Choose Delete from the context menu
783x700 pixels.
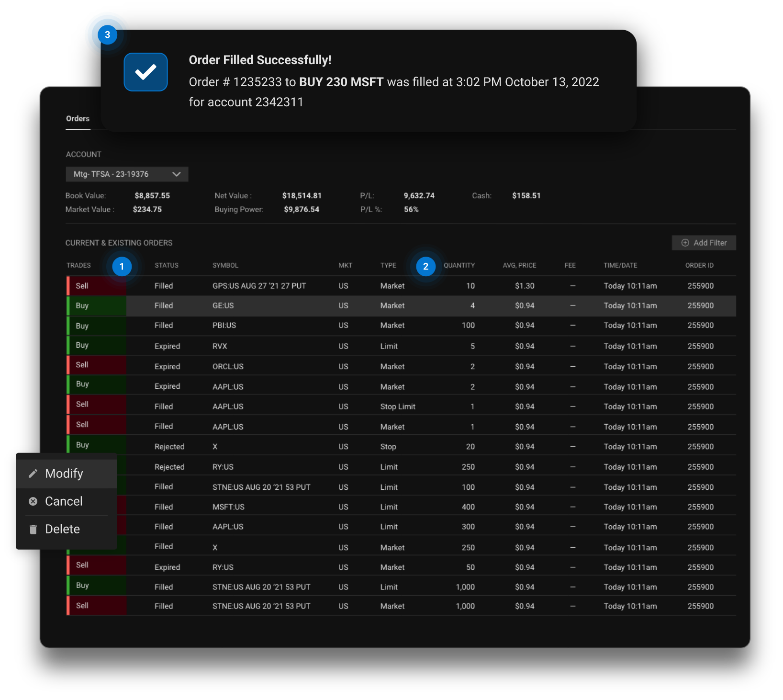click(x=62, y=529)
